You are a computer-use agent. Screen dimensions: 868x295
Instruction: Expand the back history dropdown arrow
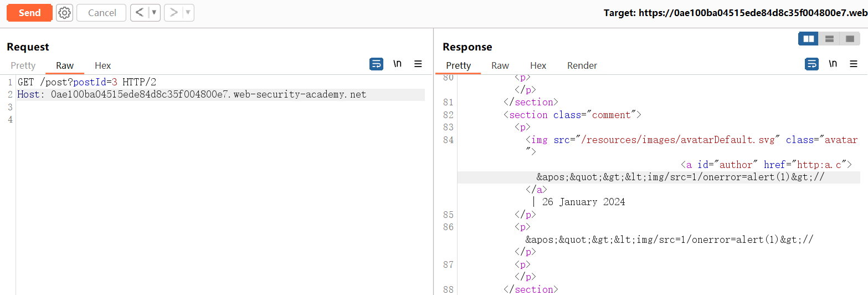(x=154, y=13)
